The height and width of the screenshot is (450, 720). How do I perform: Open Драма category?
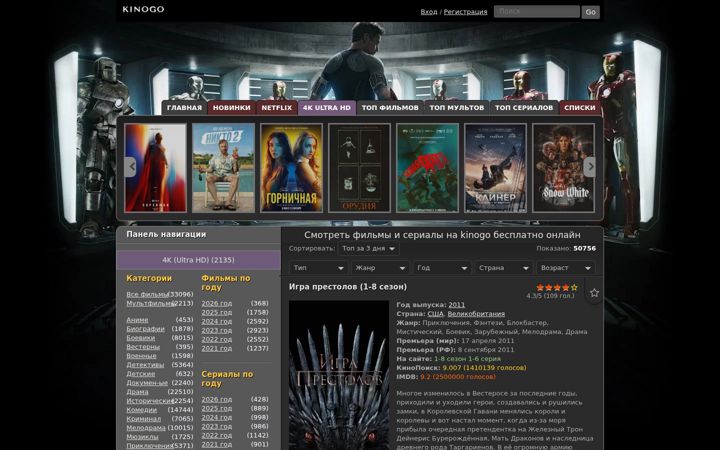pyautogui.click(x=137, y=392)
